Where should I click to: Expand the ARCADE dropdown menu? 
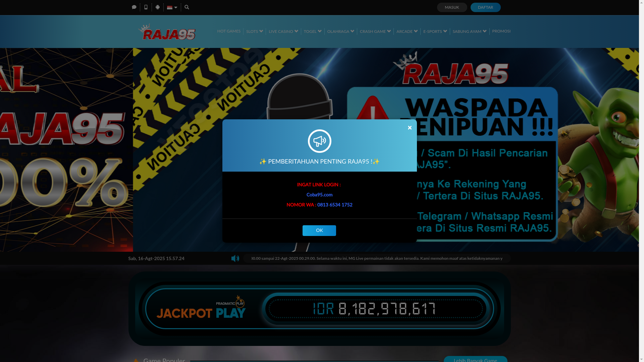[407, 31]
